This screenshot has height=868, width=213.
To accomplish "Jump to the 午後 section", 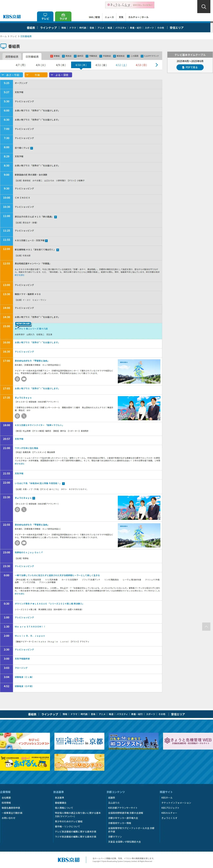I will 36,75.
